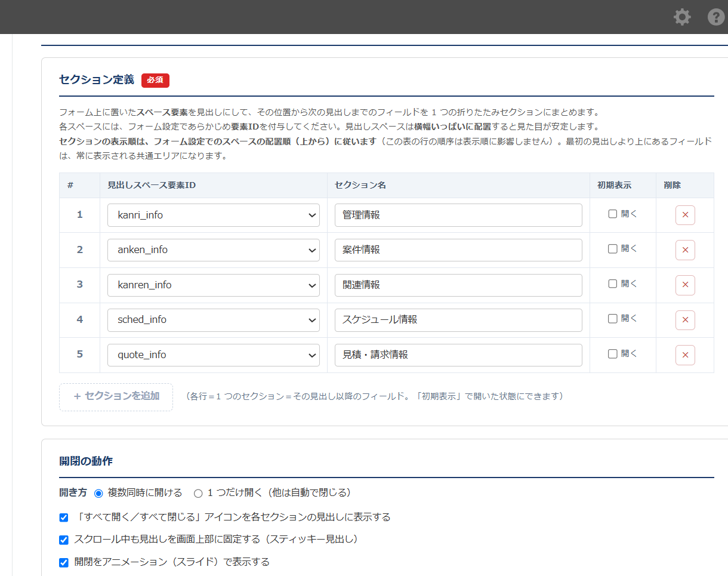
Task: Click the row number 5 cell
Action: 80,355
